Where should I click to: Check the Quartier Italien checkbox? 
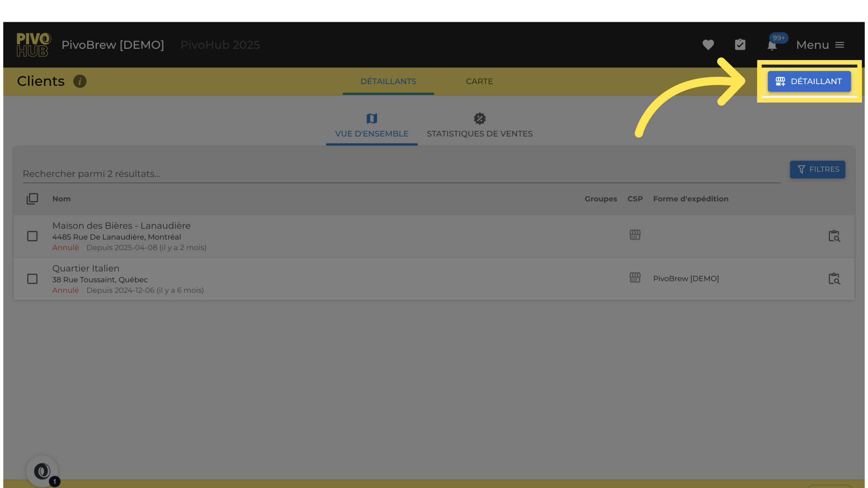tap(32, 279)
